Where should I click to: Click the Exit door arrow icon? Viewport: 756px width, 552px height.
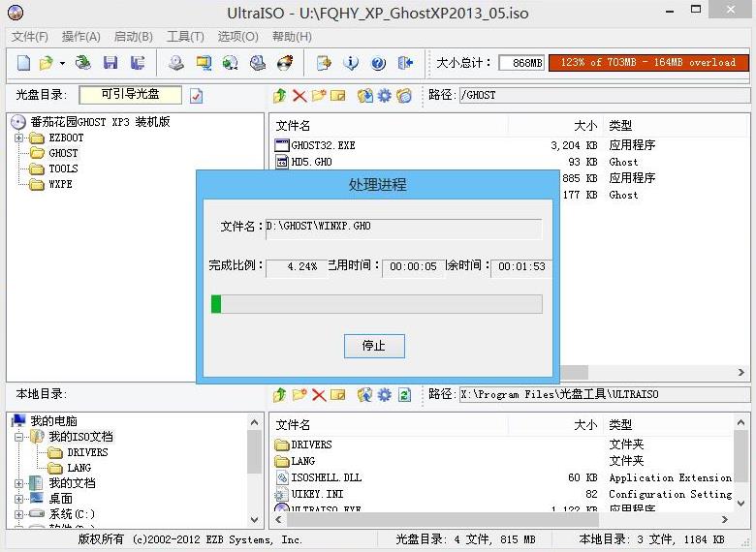405,63
